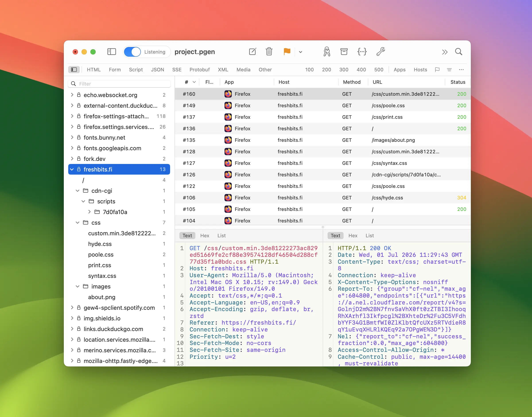Filter flows by Other type
The height and width of the screenshot is (417, 532).
point(265,70)
